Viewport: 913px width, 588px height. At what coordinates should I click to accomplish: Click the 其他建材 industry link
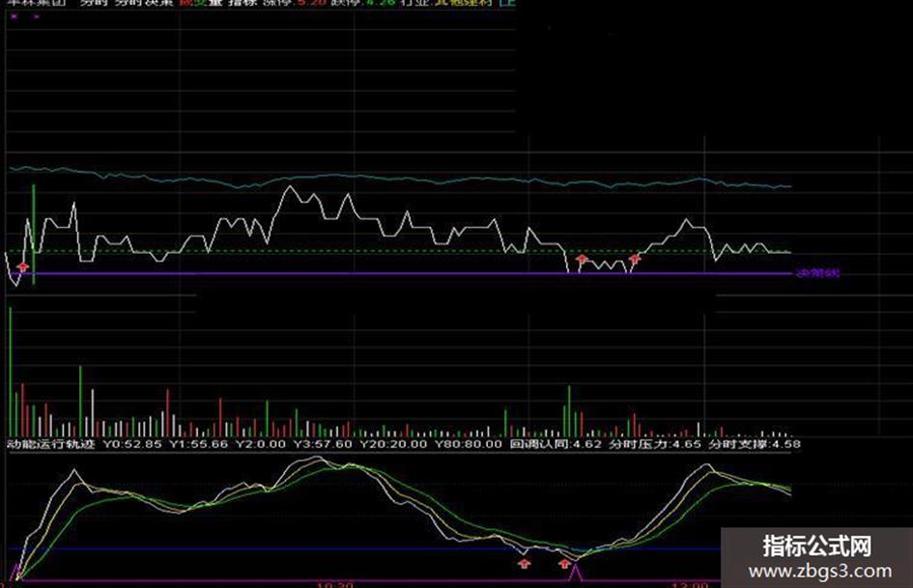point(462,4)
